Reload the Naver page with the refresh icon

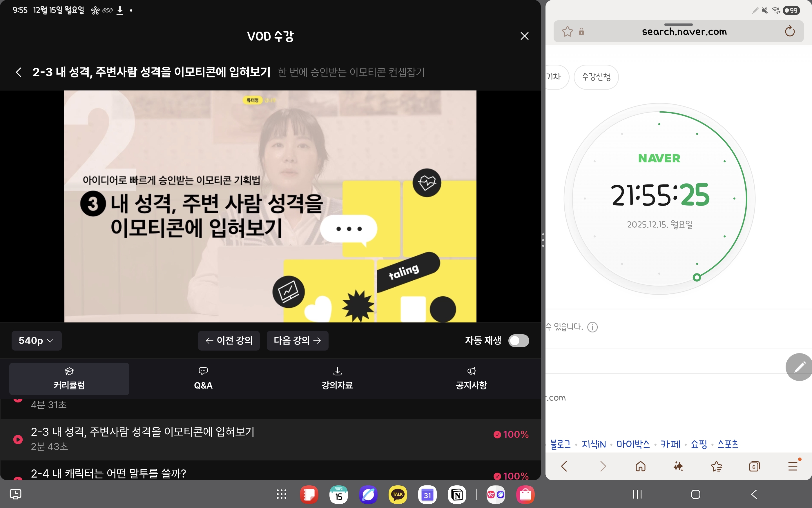[789, 32]
